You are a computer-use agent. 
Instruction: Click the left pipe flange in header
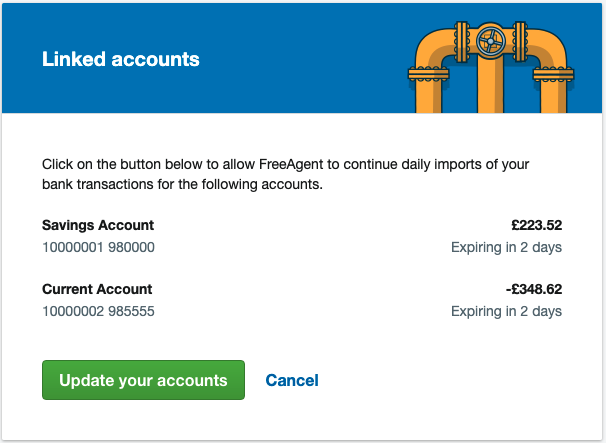(x=429, y=74)
